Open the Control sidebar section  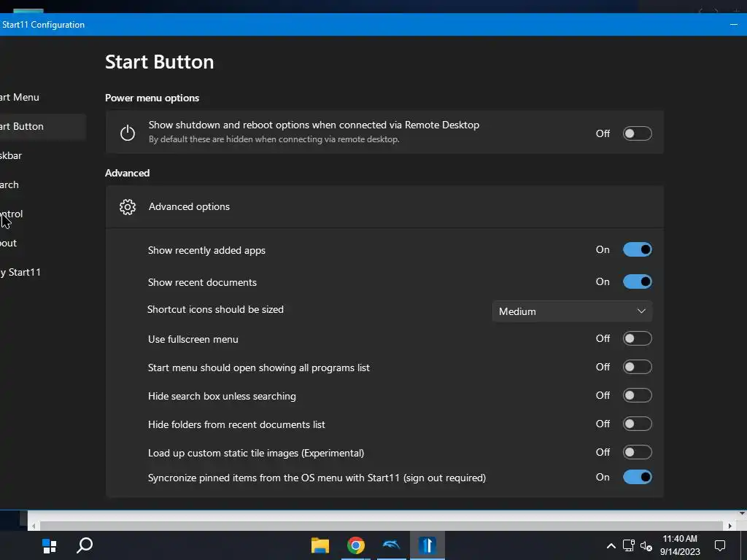click(12, 214)
